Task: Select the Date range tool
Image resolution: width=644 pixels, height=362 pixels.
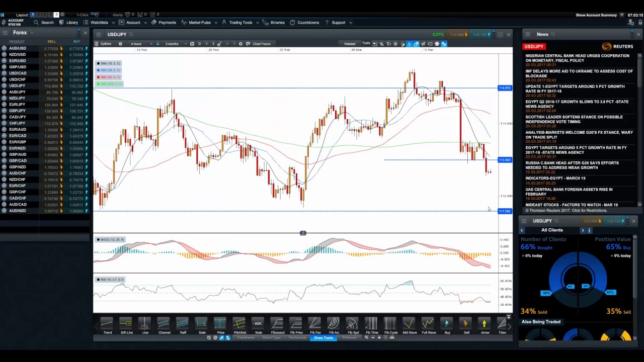Action: click(201, 326)
